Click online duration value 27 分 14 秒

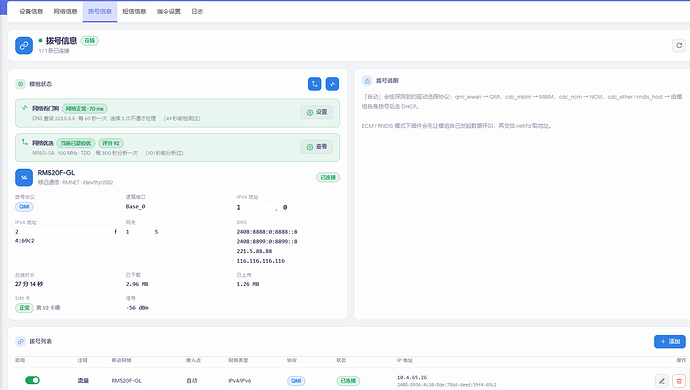click(x=29, y=284)
